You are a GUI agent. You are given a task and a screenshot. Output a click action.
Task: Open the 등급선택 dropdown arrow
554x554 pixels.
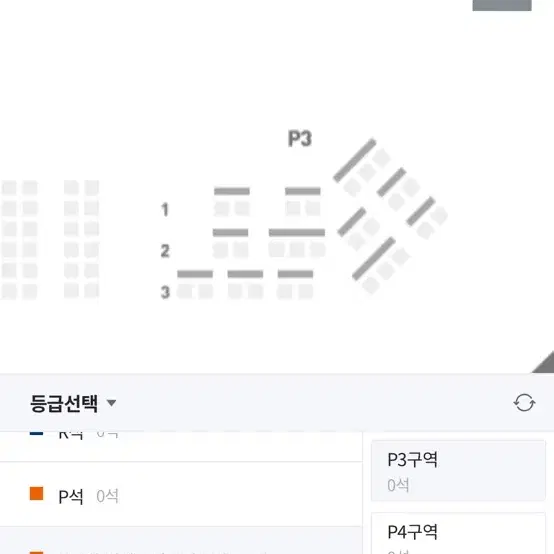tap(111, 403)
